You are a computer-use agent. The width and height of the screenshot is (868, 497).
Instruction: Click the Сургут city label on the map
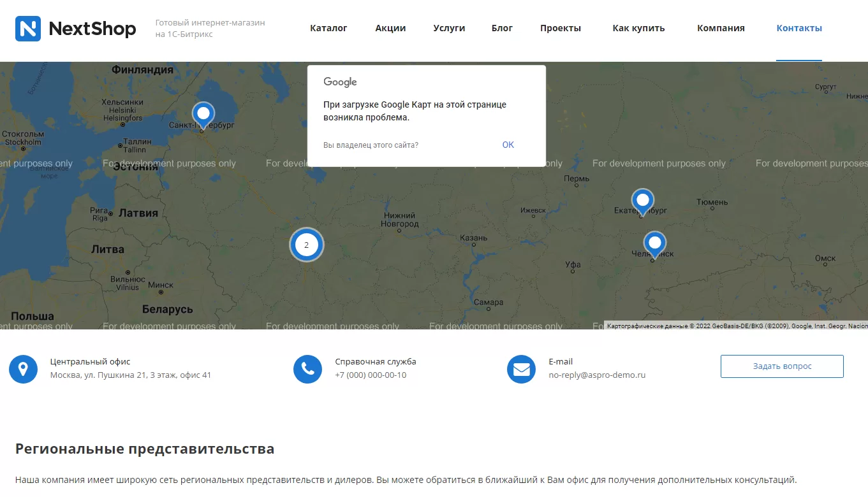[x=825, y=87]
